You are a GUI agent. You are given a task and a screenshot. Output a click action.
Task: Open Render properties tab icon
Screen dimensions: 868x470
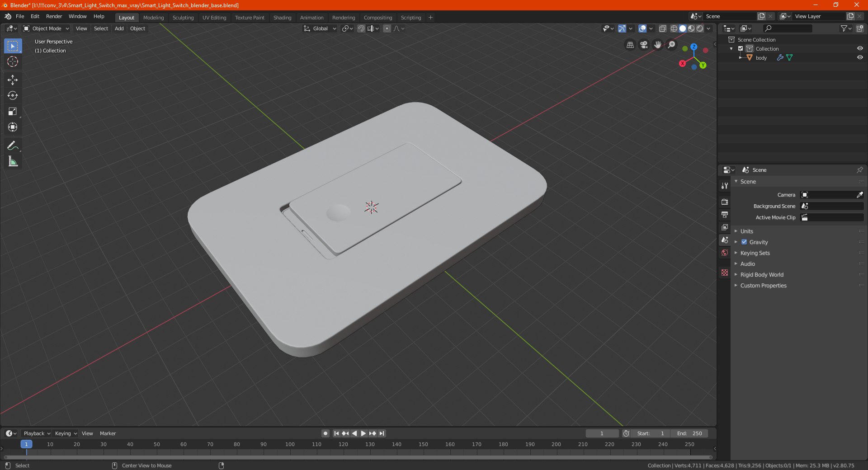tap(725, 202)
